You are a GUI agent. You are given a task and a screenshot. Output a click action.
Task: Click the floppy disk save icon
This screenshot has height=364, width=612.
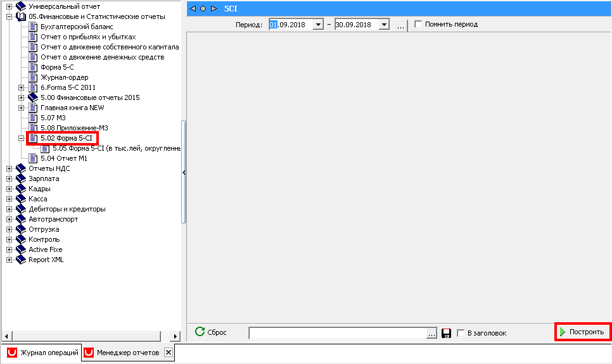pos(446,333)
